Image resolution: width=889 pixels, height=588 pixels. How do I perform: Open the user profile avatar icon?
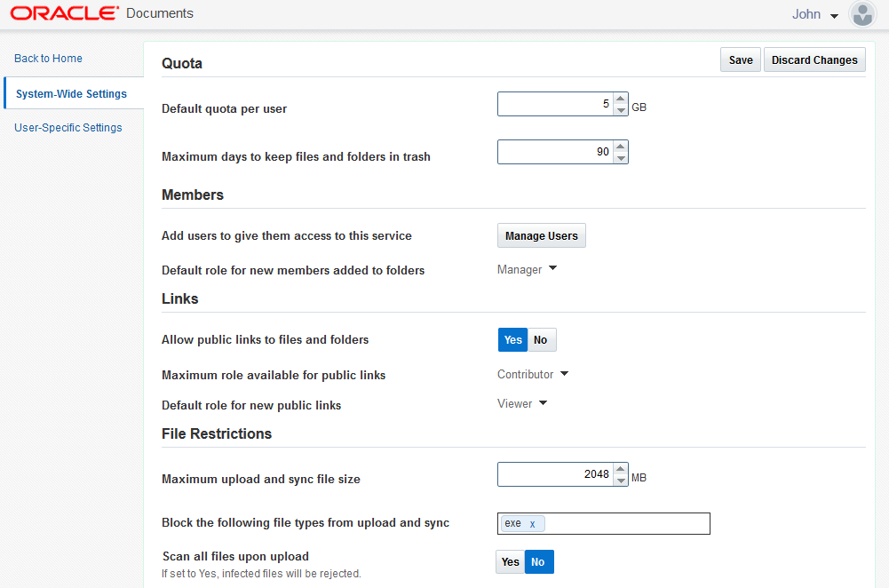click(861, 14)
